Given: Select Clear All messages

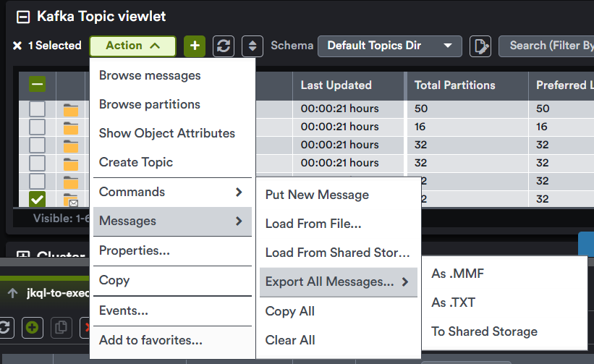Looking at the screenshot, I should tap(339, 340).
